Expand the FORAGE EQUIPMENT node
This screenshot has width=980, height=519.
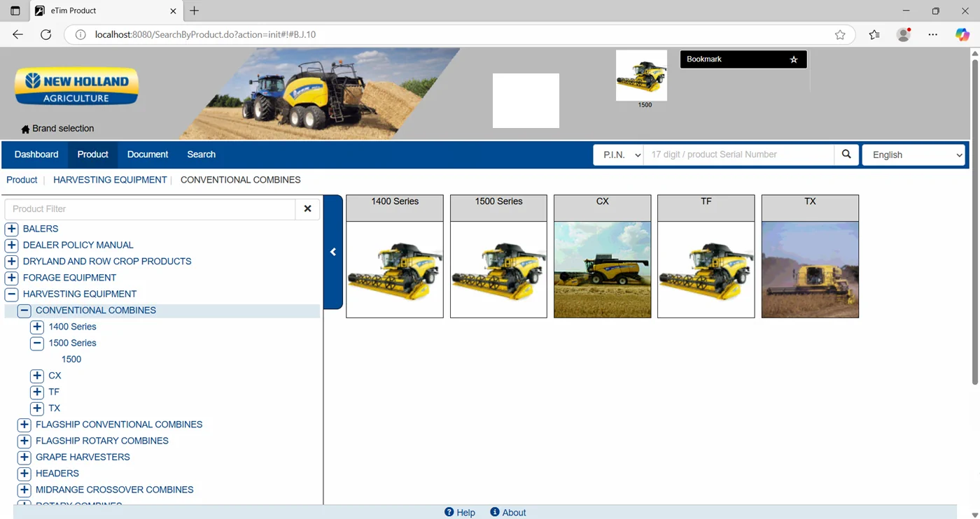pyautogui.click(x=11, y=278)
